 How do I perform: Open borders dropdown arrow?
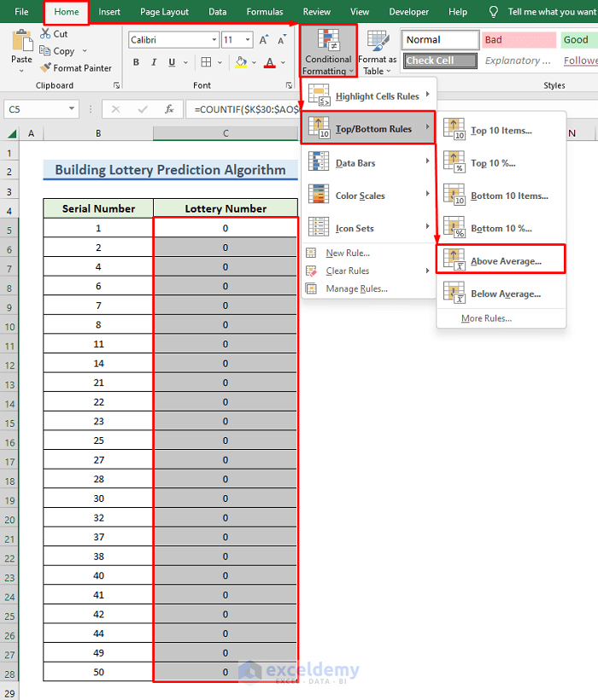point(220,62)
